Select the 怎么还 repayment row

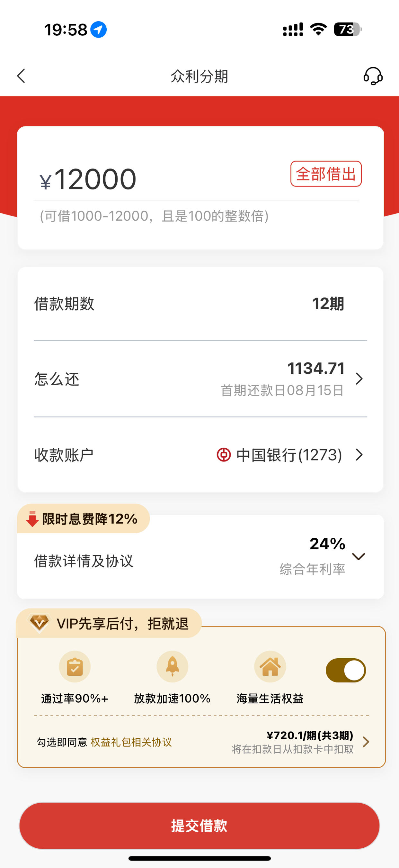click(200, 379)
